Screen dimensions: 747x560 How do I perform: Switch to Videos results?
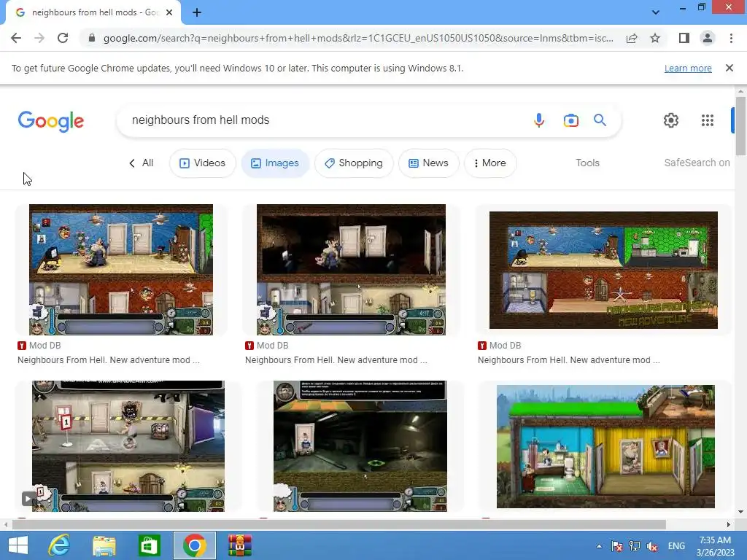point(203,163)
